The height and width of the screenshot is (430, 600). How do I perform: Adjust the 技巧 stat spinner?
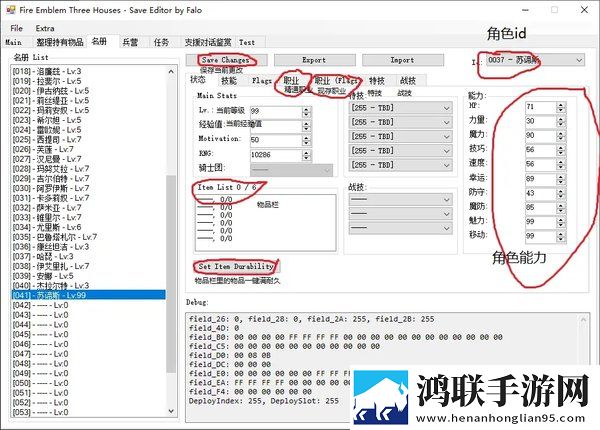tap(561, 150)
